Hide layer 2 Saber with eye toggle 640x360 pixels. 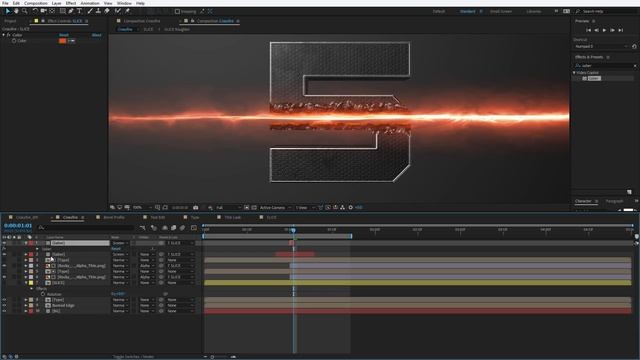4,254
